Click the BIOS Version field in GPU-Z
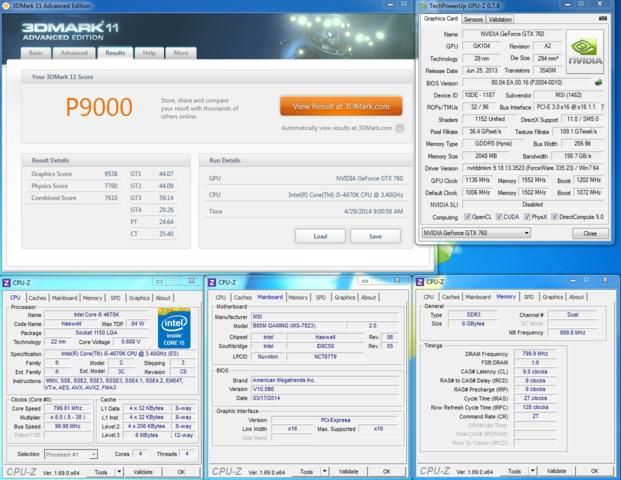 pos(527,83)
